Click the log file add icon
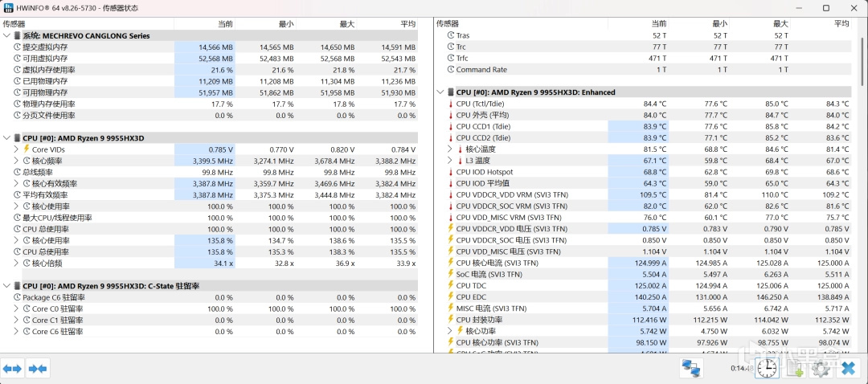The width and height of the screenshot is (868, 384). 794,369
